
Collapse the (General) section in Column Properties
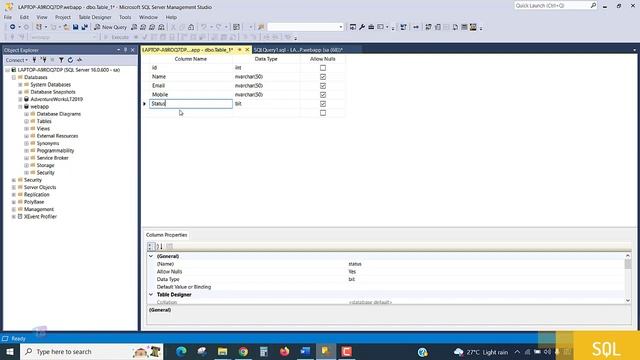click(151, 256)
